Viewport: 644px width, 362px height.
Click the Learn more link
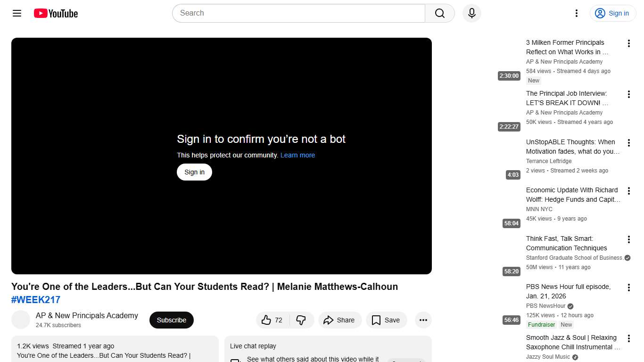tap(297, 155)
